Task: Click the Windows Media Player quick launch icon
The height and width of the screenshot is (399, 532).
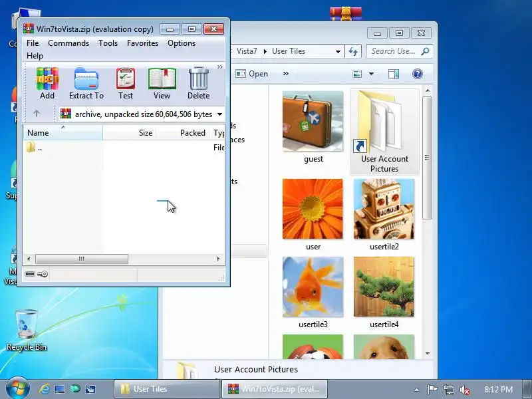Action: 75,389
